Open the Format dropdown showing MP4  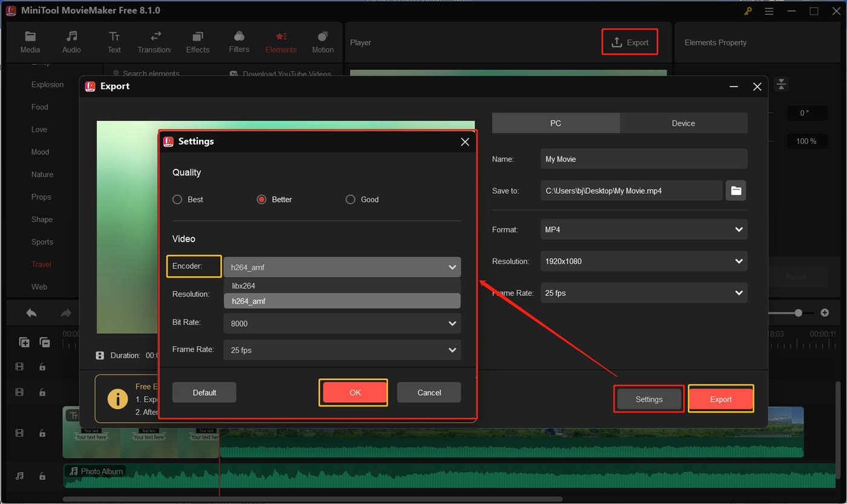[x=644, y=230]
